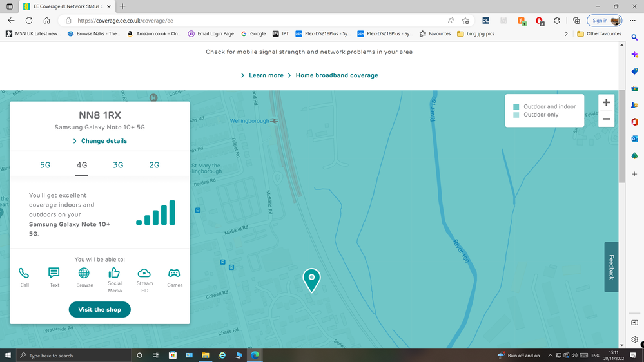Show hidden system tray icons
This screenshot has height=362, width=644.
(550, 356)
